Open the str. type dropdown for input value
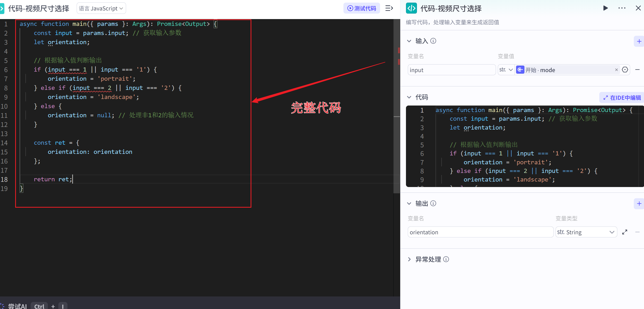644x309 pixels. 506,69
